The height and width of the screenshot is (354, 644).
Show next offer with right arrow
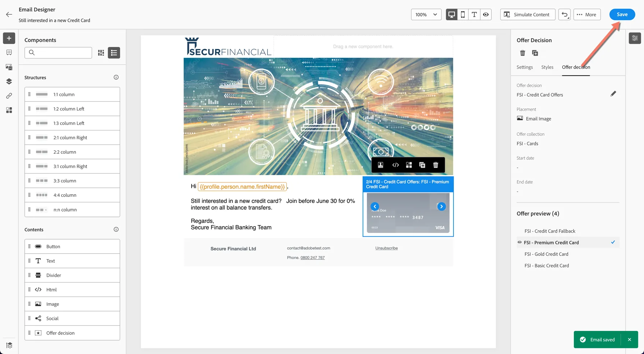click(x=442, y=206)
